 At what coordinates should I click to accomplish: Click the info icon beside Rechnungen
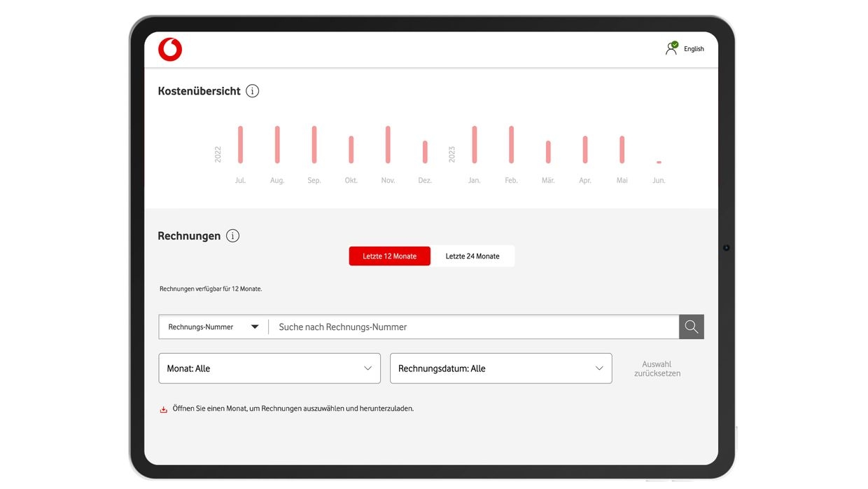coord(233,236)
